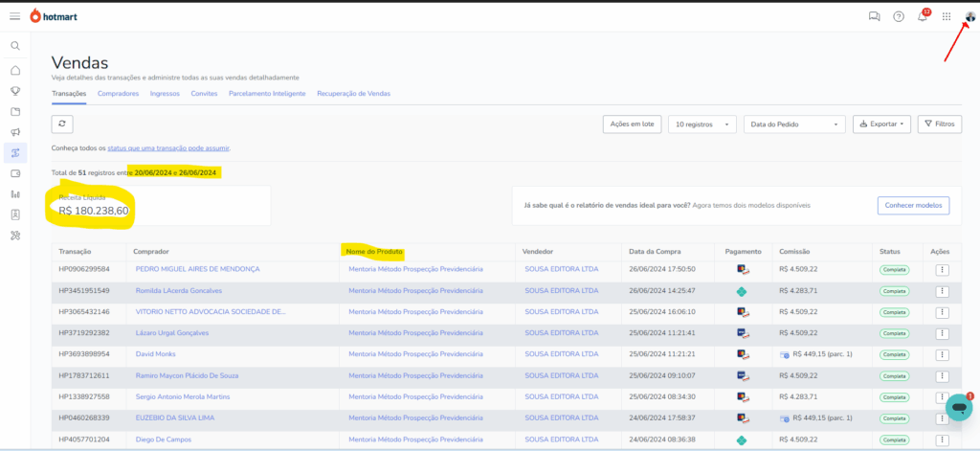Open the help question mark icon
This screenshot has height=451, width=980.
click(x=898, y=17)
